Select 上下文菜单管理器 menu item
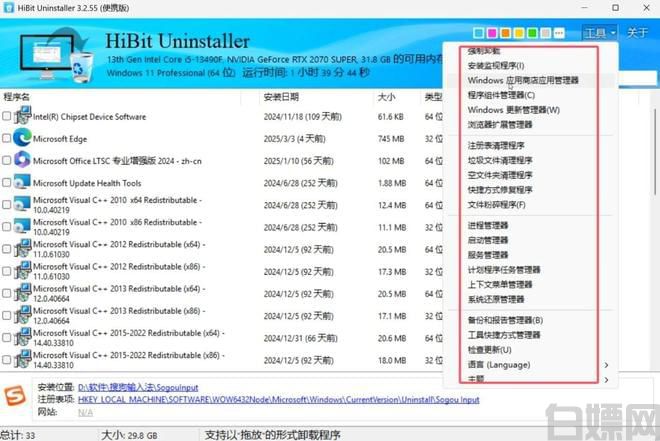This screenshot has height=441, width=660. pos(500,284)
